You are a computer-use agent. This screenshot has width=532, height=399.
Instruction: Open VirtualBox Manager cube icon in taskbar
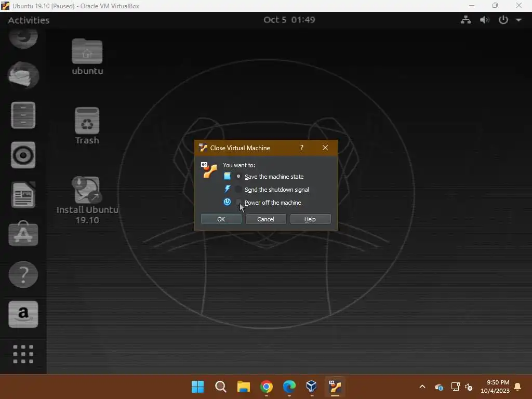(312, 387)
